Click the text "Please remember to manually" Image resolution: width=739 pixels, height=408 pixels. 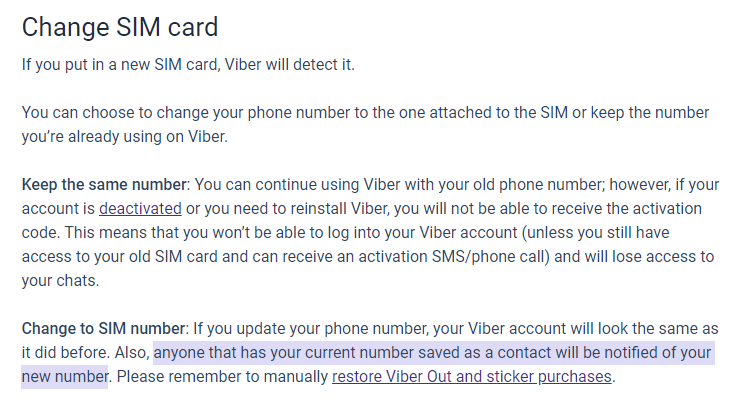(222, 376)
